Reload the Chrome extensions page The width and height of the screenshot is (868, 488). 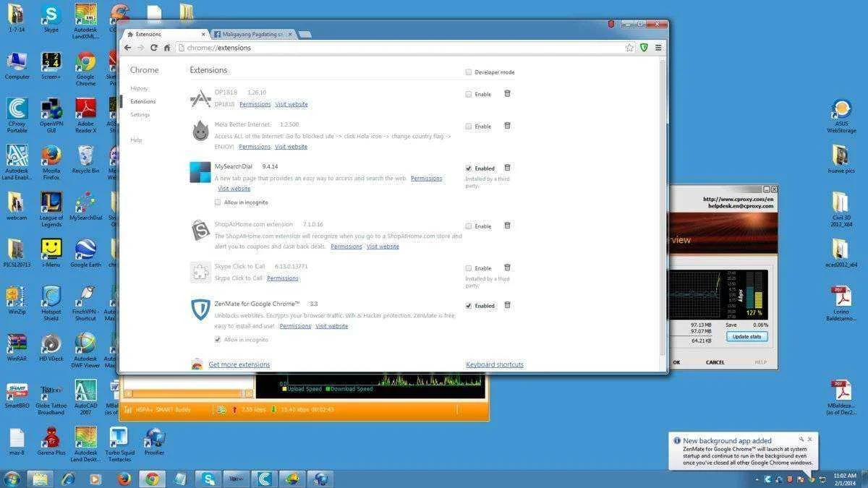coord(153,48)
